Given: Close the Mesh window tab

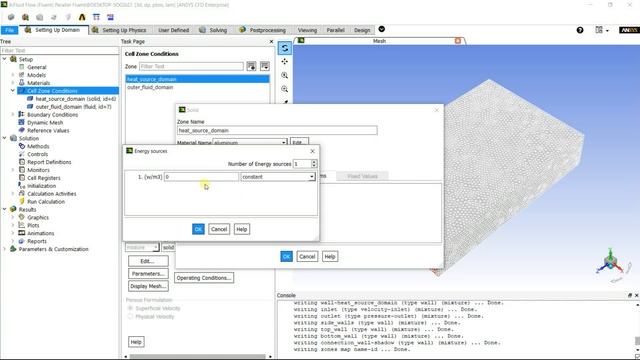Looking at the screenshot, I should (x=458, y=41).
